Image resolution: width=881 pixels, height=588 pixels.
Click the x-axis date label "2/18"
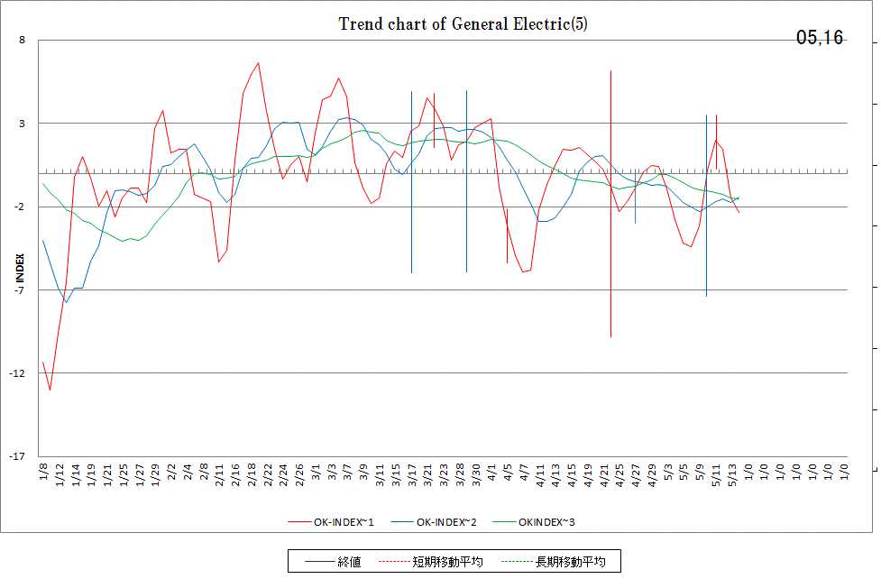coord(252,475)
